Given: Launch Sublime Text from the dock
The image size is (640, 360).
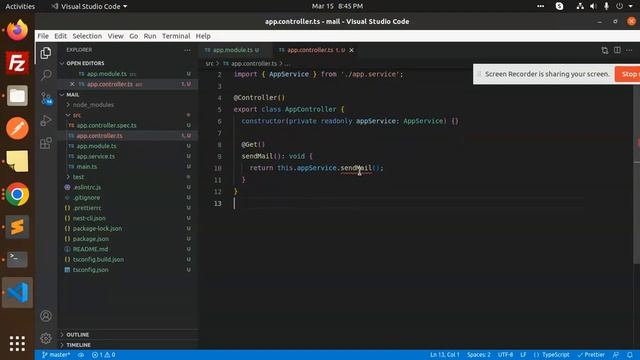Looking at the screenshot, I should [x=17, y=227].
